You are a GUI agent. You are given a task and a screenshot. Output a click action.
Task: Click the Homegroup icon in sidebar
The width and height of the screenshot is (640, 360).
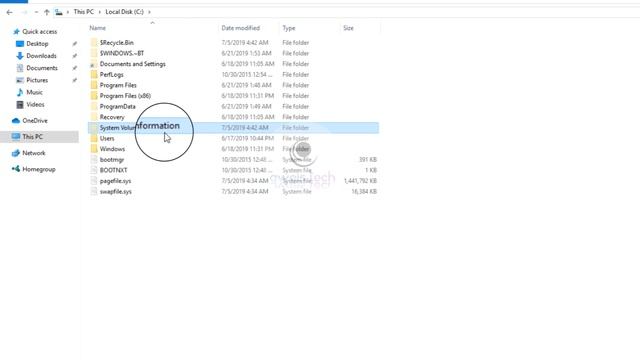pos(16,169)
